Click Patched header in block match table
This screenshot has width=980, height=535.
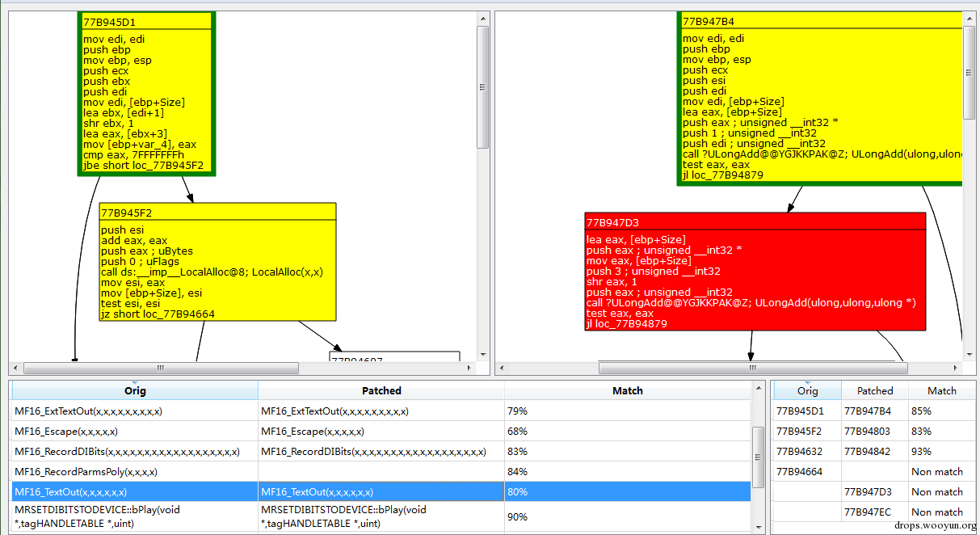pos(875,390)
